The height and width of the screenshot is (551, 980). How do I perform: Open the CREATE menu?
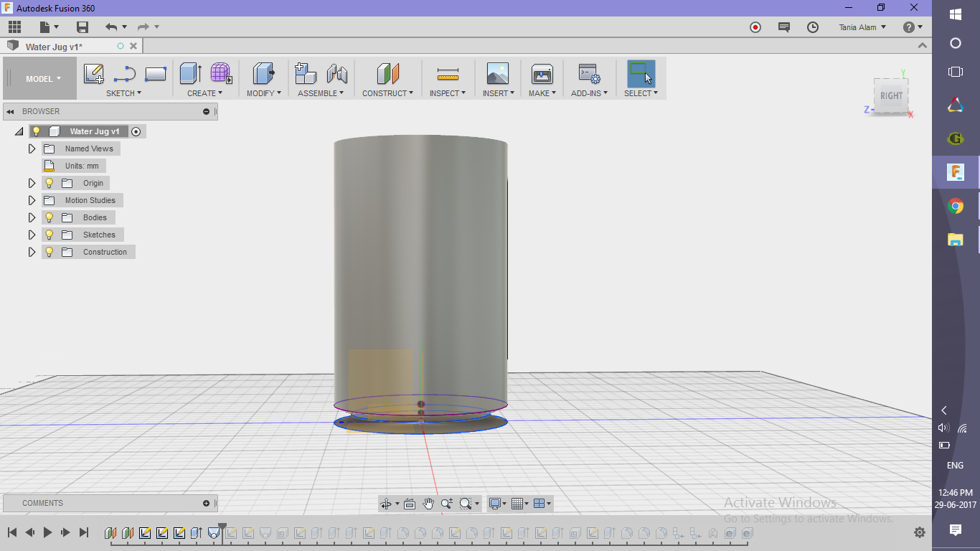(x=205, y=93)
